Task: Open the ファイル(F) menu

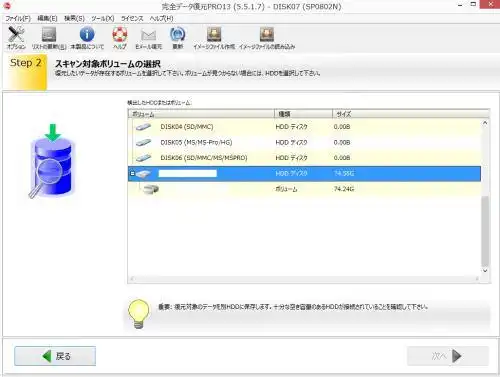Action: (x=18, y=18)
